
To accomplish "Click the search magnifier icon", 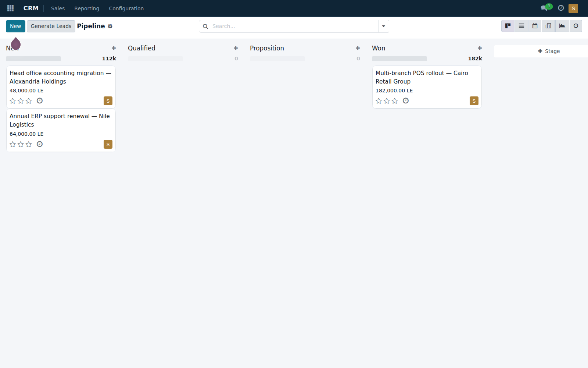I will (x=205, y=26).
